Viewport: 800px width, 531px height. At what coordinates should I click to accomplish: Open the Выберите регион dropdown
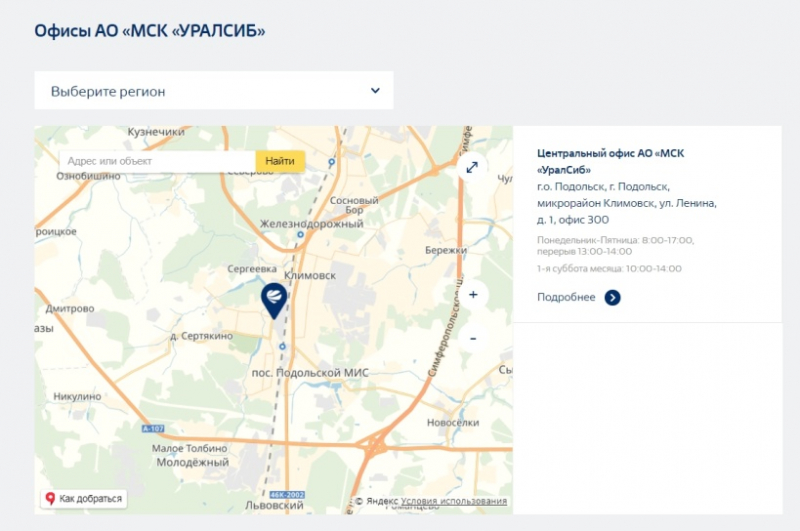(x=213, y=91)
